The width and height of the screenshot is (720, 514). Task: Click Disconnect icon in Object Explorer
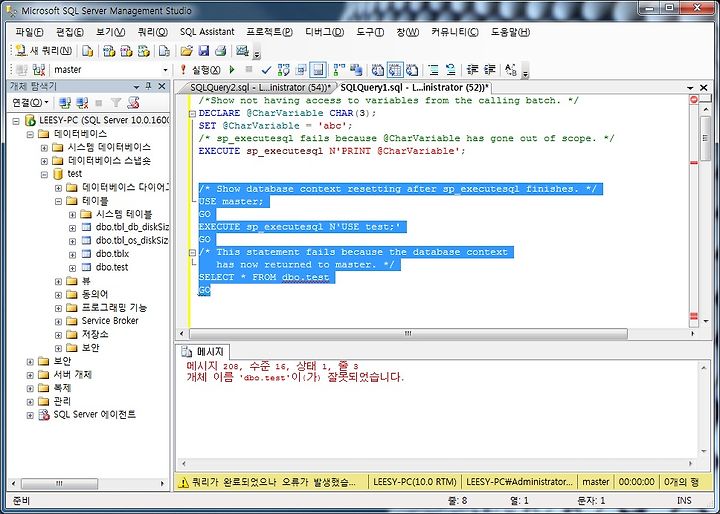[x=82, y=102]
